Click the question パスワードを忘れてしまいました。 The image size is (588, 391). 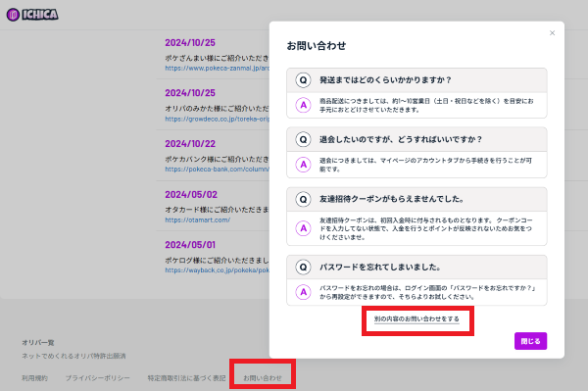[380, 267]
